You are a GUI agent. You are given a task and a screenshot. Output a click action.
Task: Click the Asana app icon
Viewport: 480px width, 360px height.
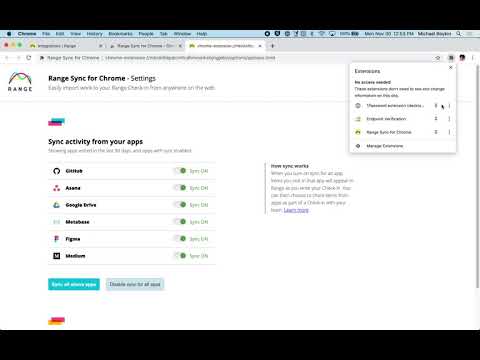[57, 188]
